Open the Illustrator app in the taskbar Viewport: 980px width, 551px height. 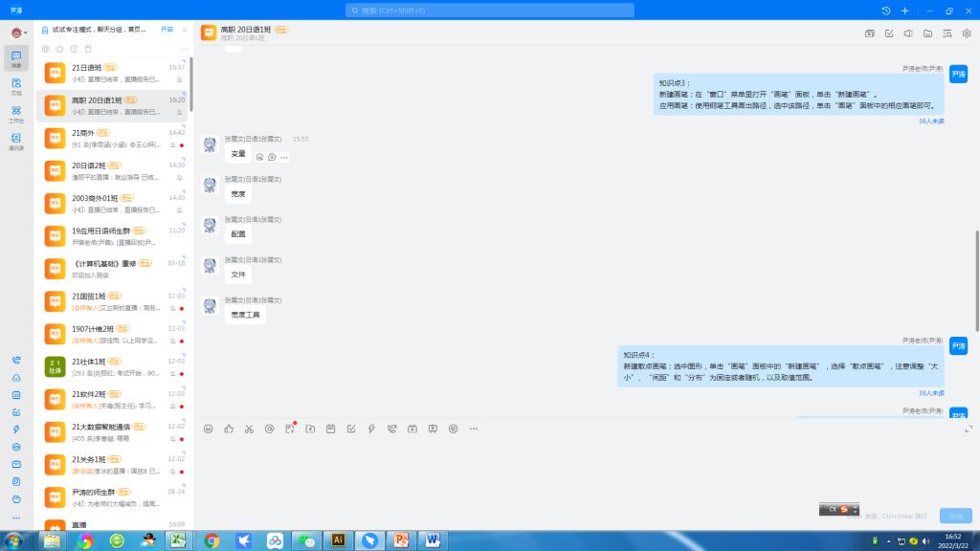pos(337,540)
